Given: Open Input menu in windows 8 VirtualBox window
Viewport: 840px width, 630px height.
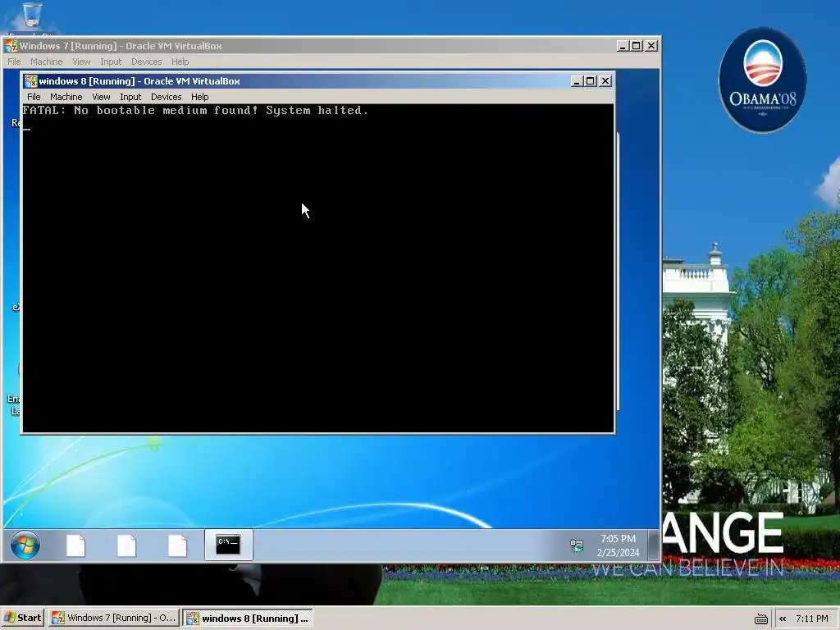Looking at the screenshot, I should 130,97.
